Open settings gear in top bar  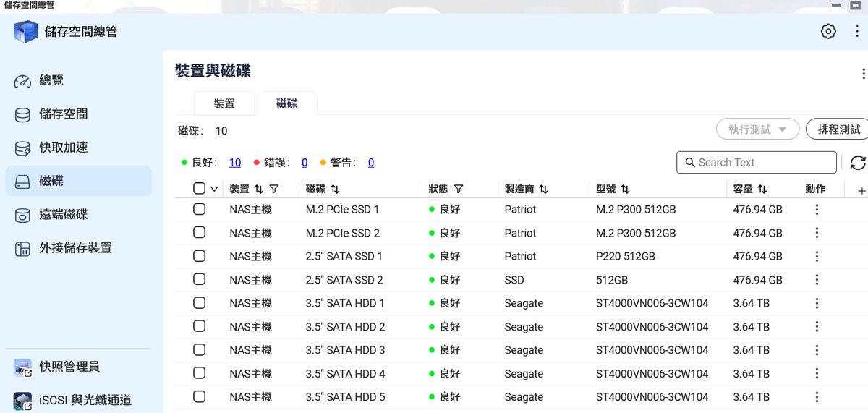(x=828, y=31)
